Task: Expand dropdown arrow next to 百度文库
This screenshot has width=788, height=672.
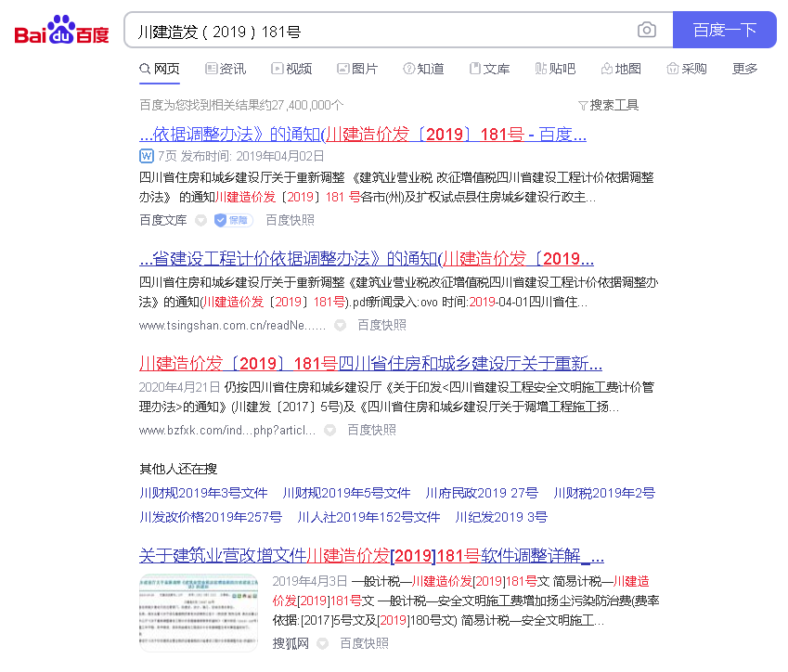Action: 201,220
